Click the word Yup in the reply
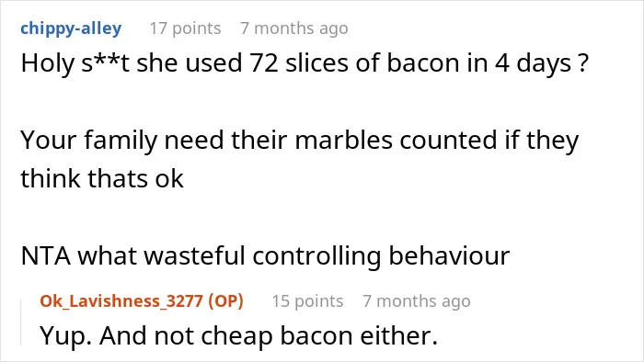 (65, 336)
